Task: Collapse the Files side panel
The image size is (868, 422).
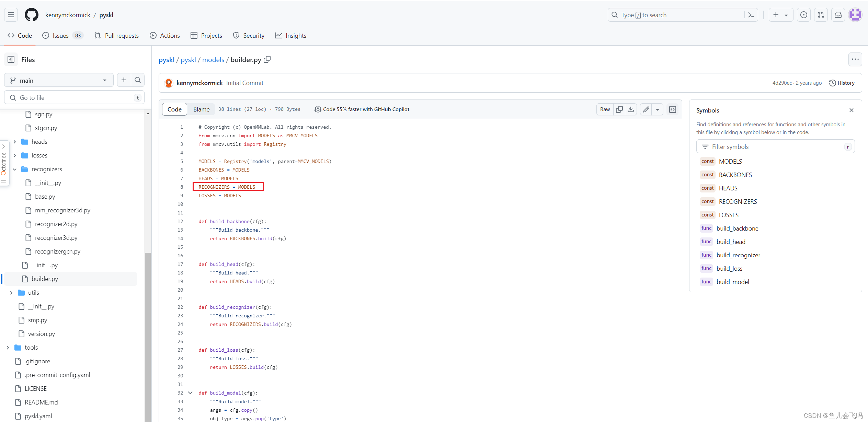Action: click(11, 59)
